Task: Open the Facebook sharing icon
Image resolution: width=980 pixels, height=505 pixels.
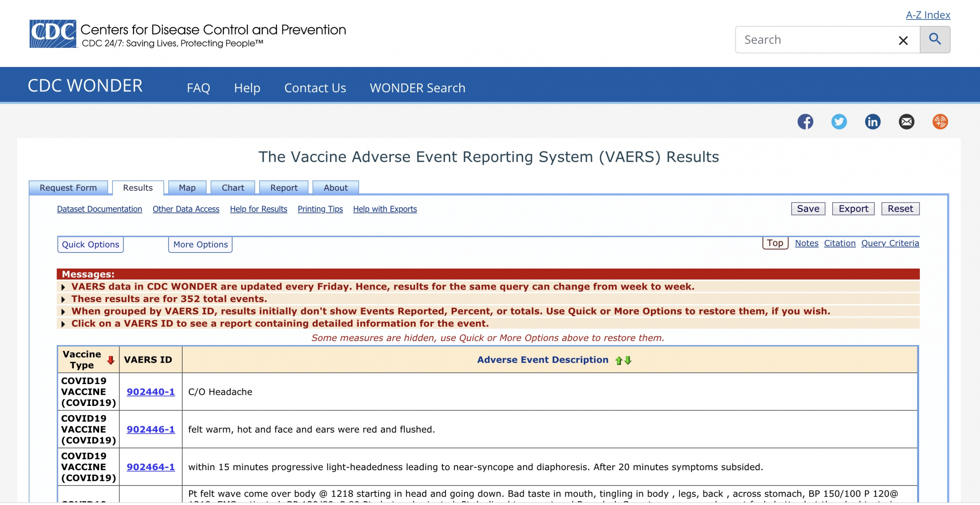Action: 806,122
